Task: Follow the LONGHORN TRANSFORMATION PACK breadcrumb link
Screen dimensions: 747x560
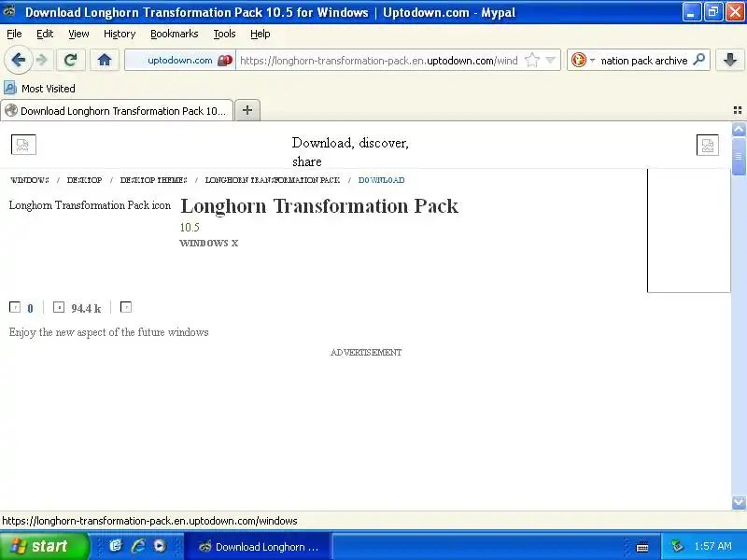Action: coord(272,180)
